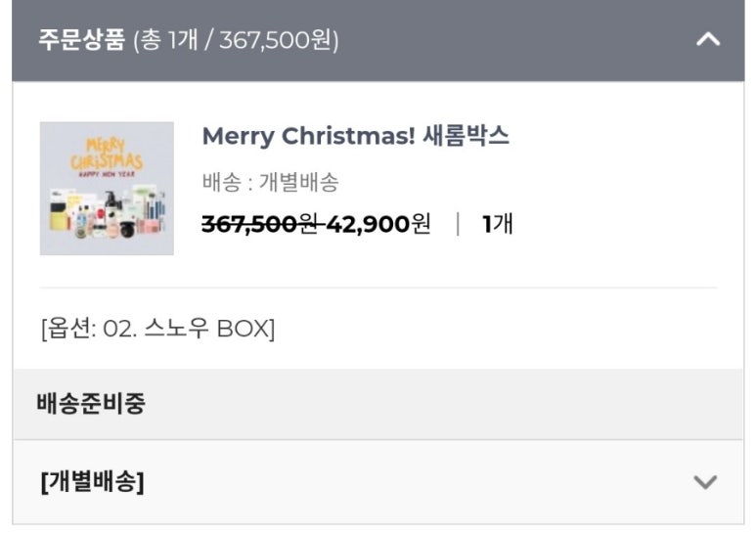
Task: Click the 주문상품 header label
Action: pos(81,41)
